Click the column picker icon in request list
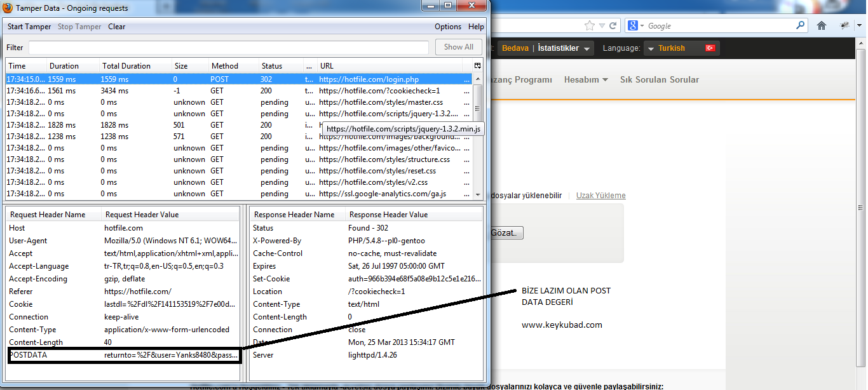 (x=477, y=66)
